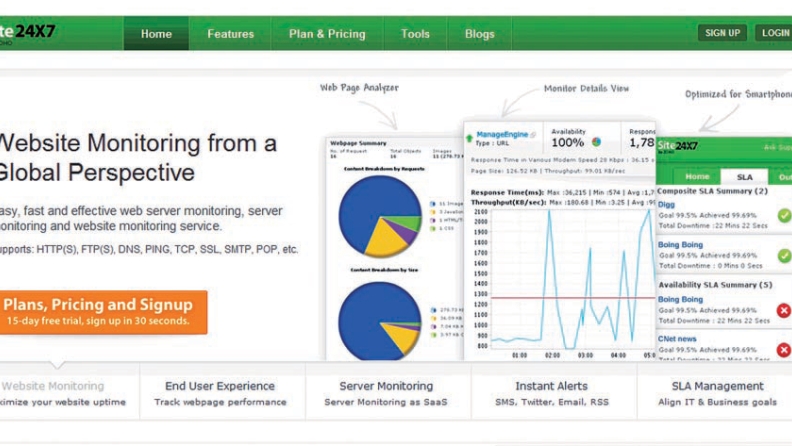Click the Availability SLA Summary (5) heading
This screenshot has width=792, height=446.
point(715,285)
